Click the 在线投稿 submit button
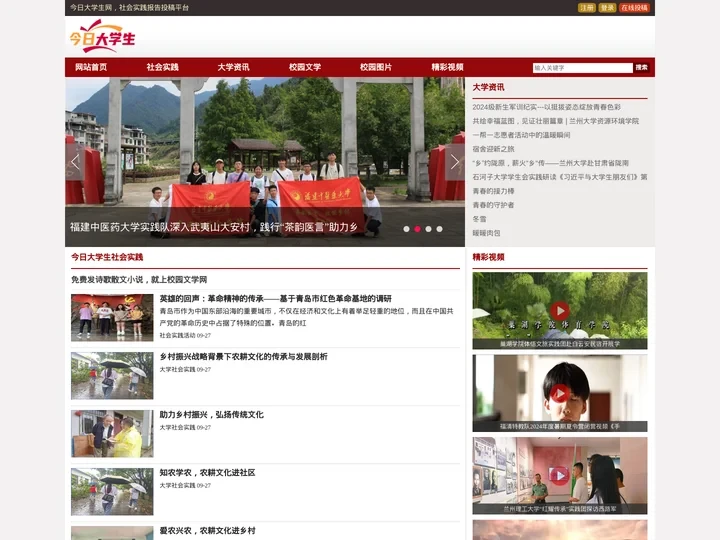This screenshot has width=720, height=540. 634,8
